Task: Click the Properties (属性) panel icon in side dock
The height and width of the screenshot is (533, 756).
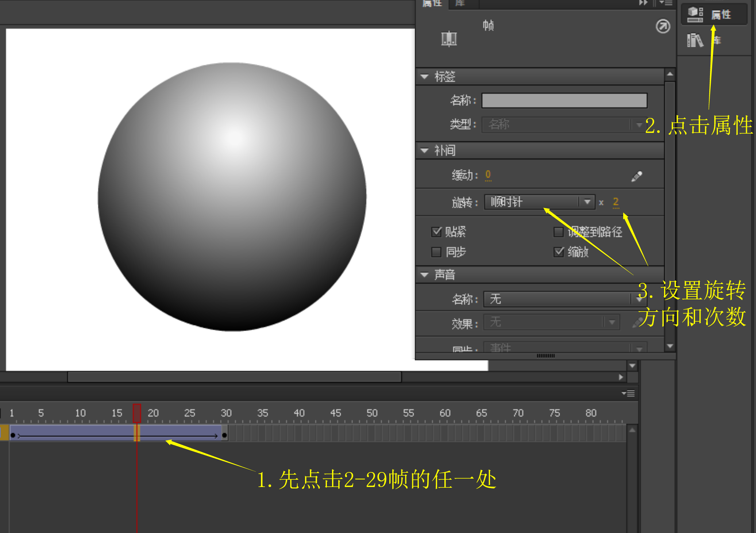Action: pyautogui.click(x=695, y=15)
